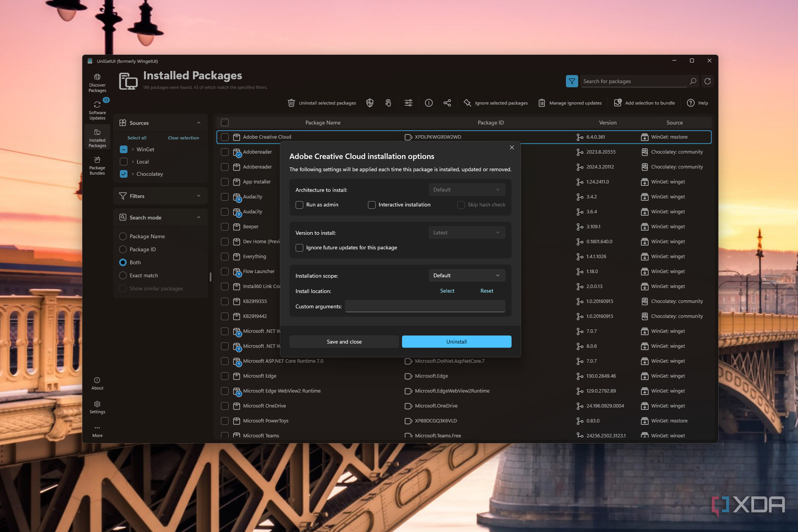The image size is (798, 532).
Task: Open Discover Packages page
Action: 97,83
